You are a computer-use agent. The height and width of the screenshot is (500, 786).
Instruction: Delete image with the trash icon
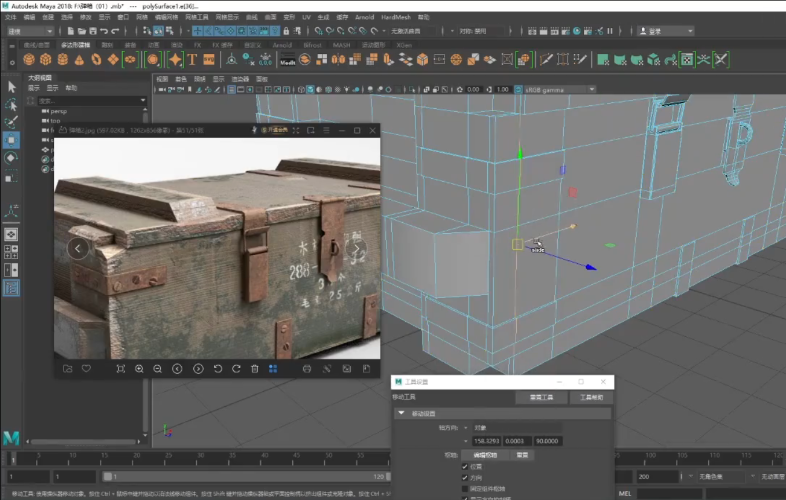tap(256, 369)
